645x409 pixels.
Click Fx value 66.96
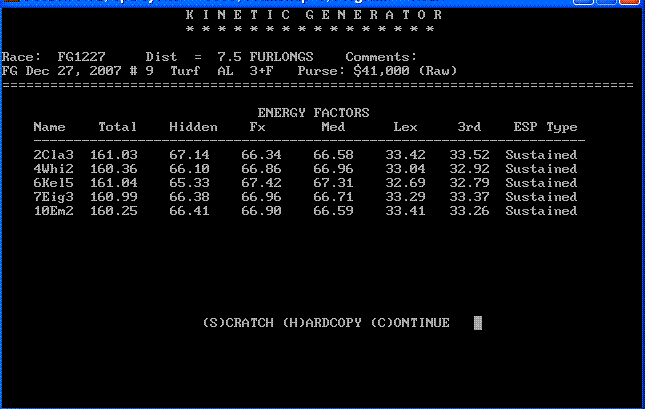pos(261,197)
